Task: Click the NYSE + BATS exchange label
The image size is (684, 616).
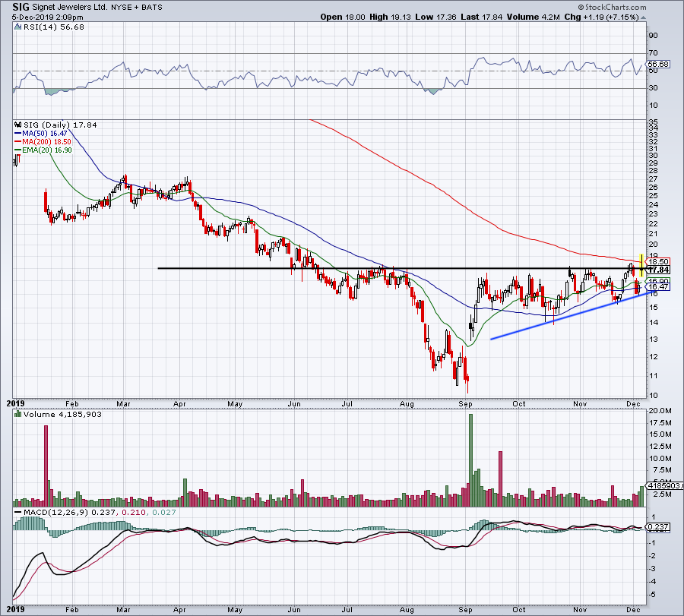Action: pos(136,7)
